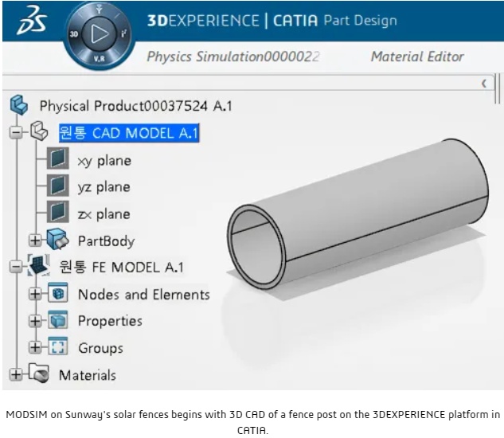Click the 3DS Dassault logo

tap(32, 20)
